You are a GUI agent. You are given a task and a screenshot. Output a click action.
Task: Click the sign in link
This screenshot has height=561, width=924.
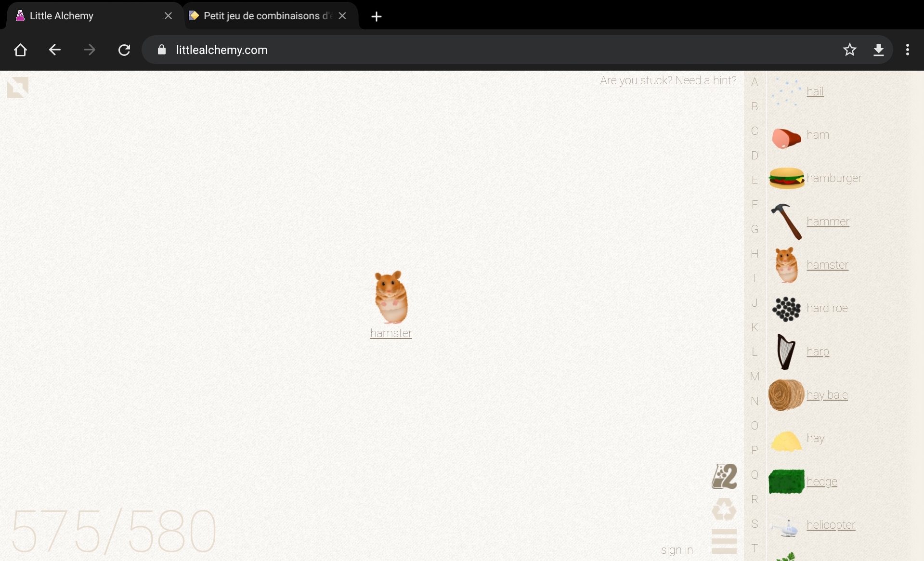(x=677, y=550)
